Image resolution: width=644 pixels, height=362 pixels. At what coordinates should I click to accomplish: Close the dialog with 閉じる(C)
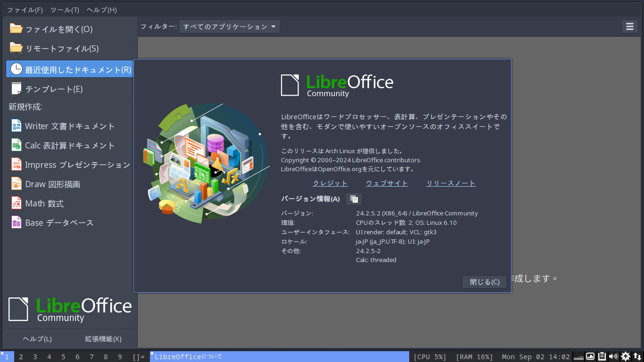(485, 282)
